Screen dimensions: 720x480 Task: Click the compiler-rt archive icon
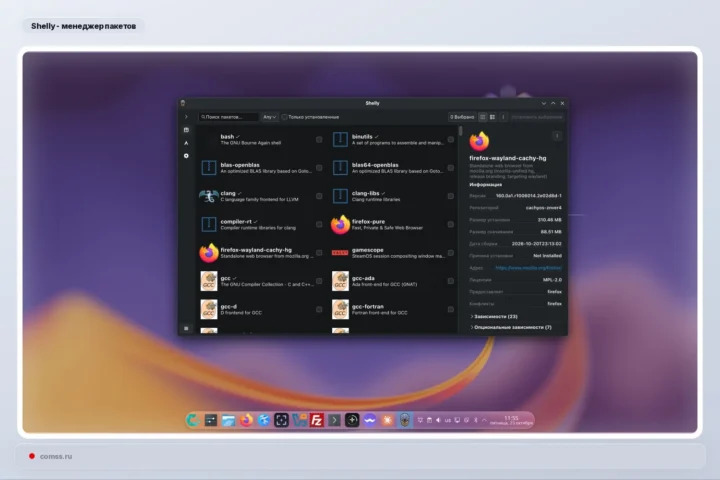coord(209,224)
